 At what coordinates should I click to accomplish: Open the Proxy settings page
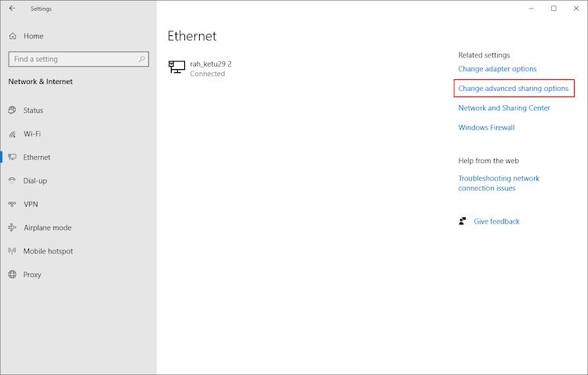click(x=32, y=275)
